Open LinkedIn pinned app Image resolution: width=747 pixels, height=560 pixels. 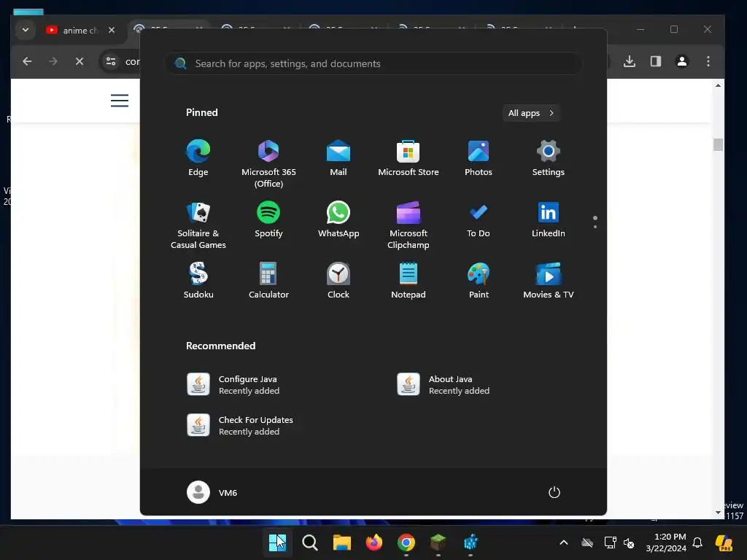tap(549, 219)
